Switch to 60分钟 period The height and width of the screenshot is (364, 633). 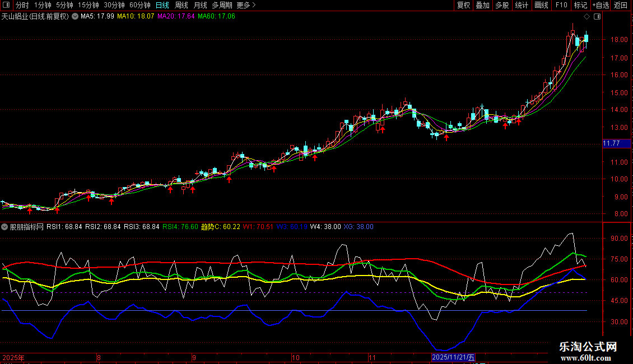point(139,5)
